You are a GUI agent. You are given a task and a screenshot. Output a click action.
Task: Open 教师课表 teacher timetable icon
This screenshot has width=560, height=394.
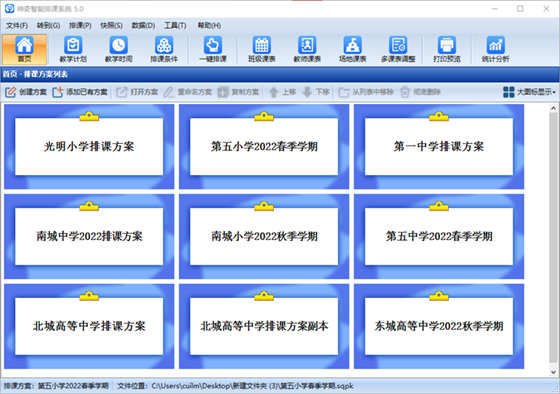coord(307,49)
